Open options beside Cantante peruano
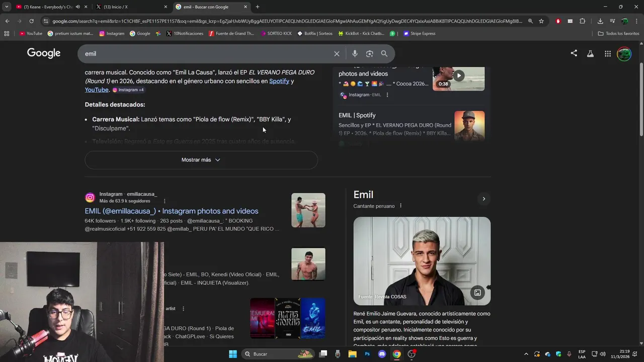Image resolution: width=644 pixels, height=362 pixels. coord(400,206)
